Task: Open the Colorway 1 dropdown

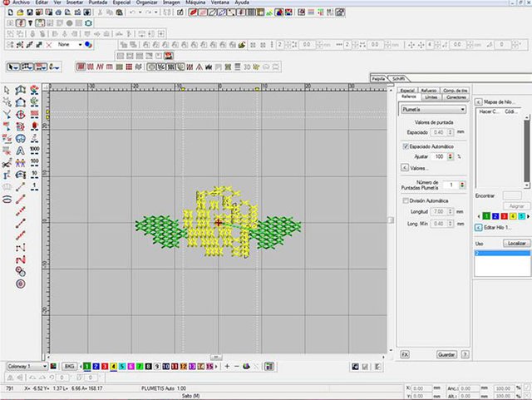Action: pyautogui.click(x=27, y=367)
